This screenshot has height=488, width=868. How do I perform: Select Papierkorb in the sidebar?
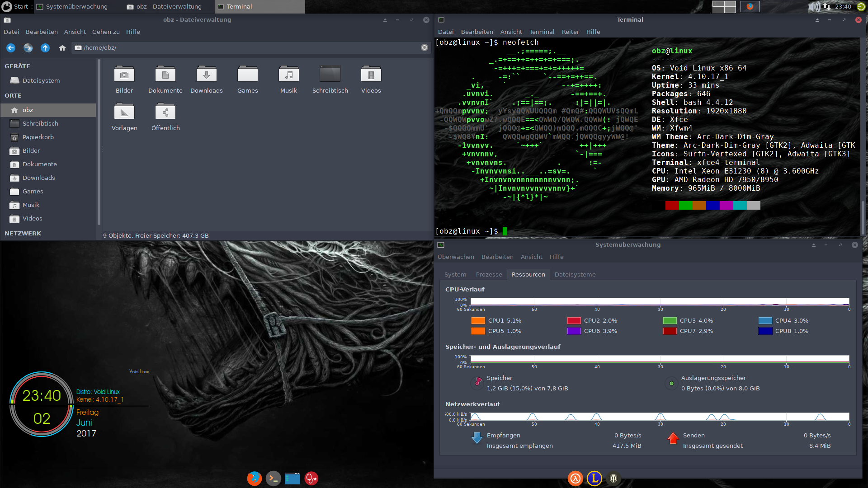pos(38,137)
